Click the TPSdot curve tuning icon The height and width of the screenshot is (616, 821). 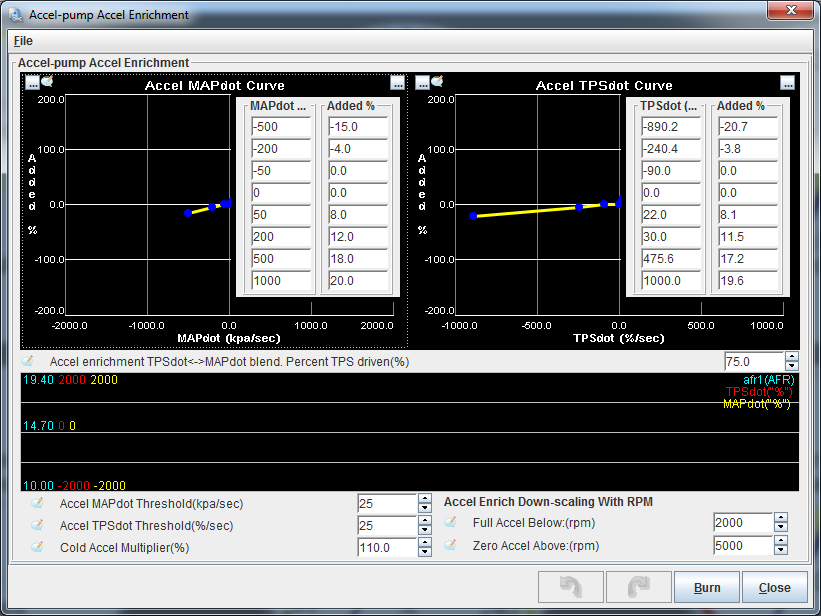(x=436, y=82)
